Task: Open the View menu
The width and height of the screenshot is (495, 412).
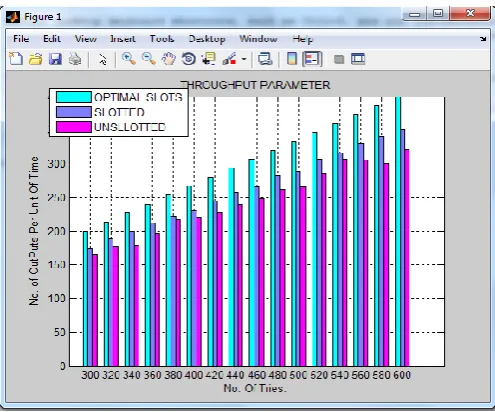Action: (85, 39)
